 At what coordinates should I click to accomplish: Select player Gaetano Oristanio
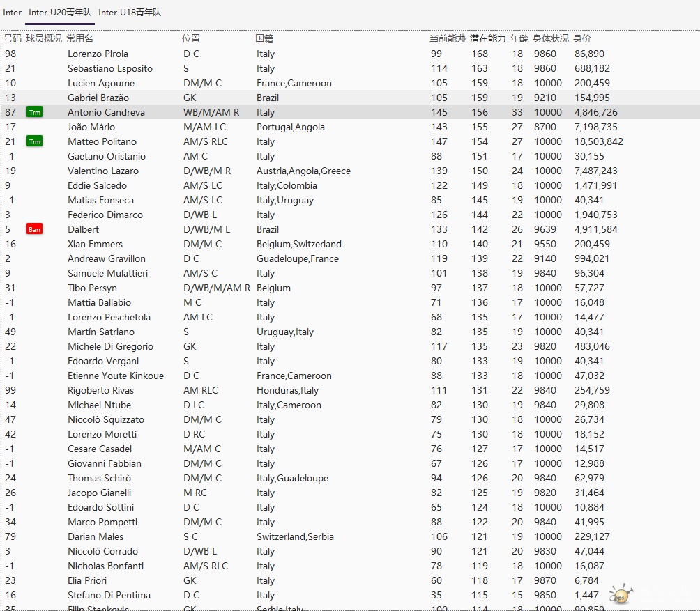click(107, 157)
